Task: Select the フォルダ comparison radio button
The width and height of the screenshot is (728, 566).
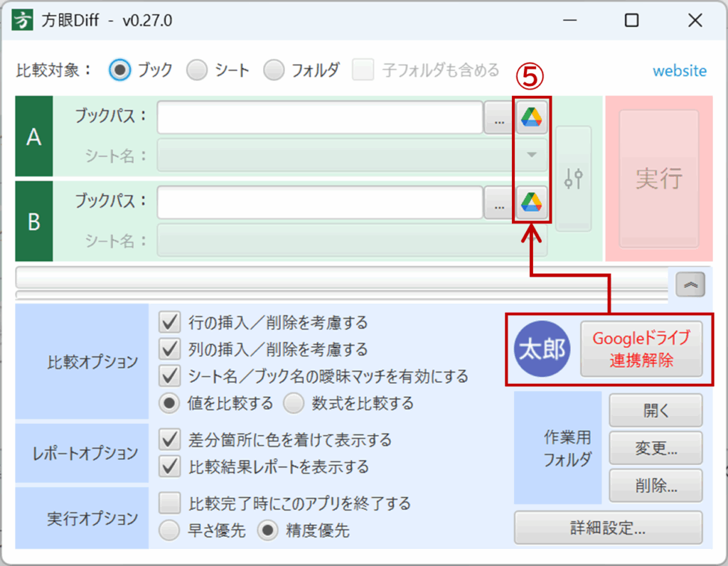Action: (274, 70)
